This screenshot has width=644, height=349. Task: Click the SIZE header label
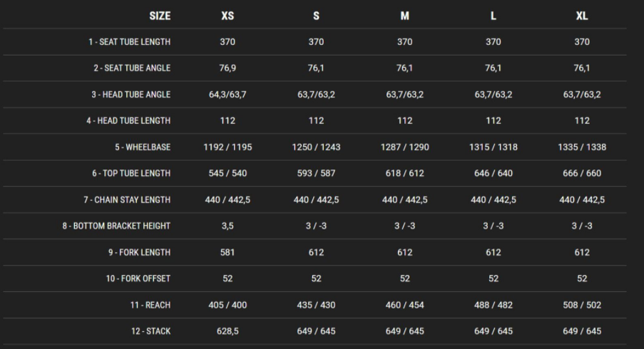pos(160,16)
